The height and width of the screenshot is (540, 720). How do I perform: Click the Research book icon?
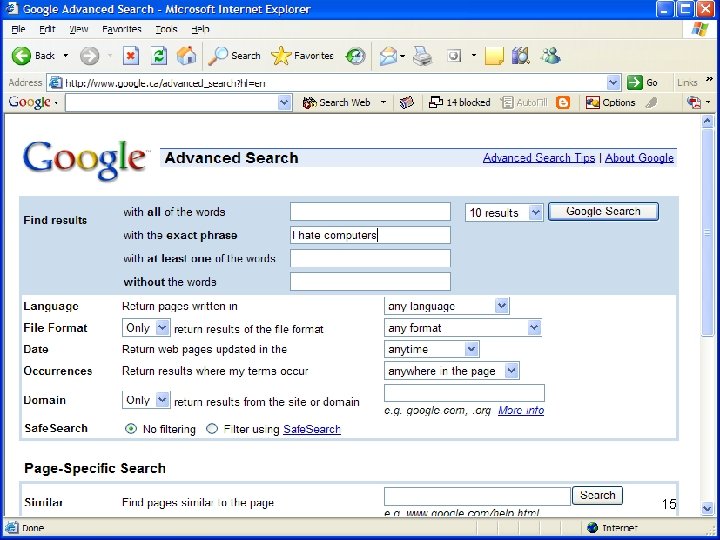521,56
